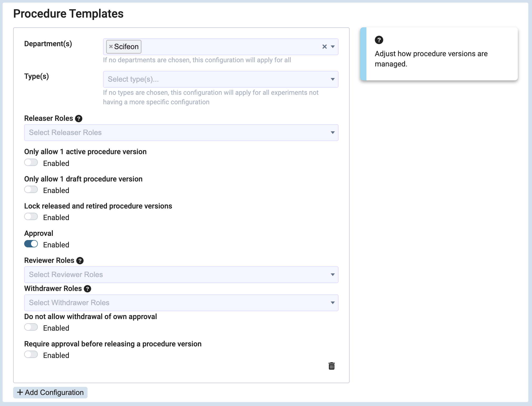Remove the Scifeon department tag
Image resolution: width=532 pixels, height=406 pixels.
click(111, 46)
